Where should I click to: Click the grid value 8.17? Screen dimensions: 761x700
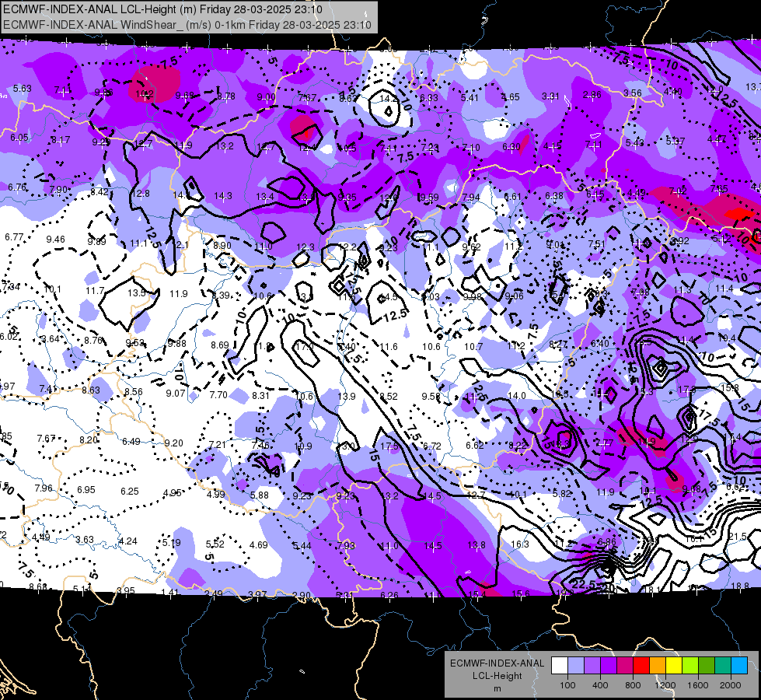pos(61,140)
